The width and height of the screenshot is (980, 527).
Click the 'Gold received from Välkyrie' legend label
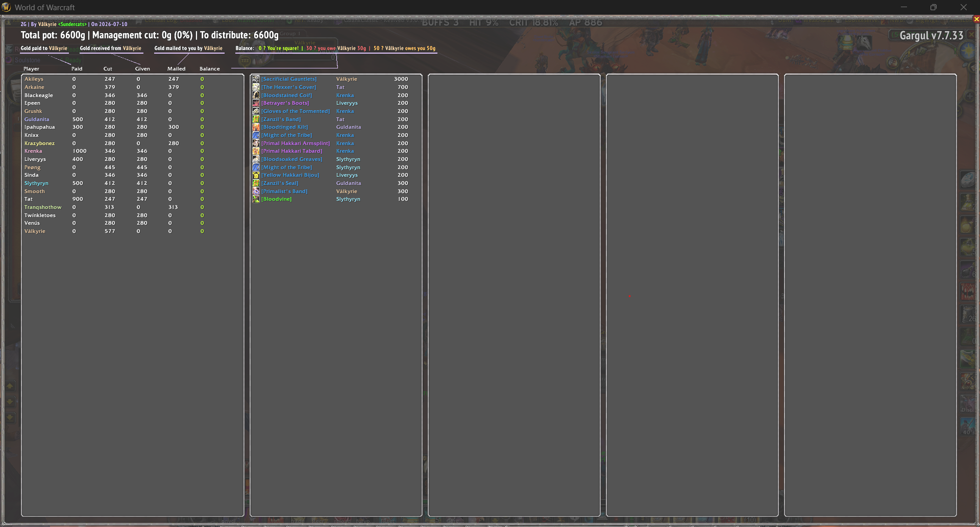(x=111, y=49)
